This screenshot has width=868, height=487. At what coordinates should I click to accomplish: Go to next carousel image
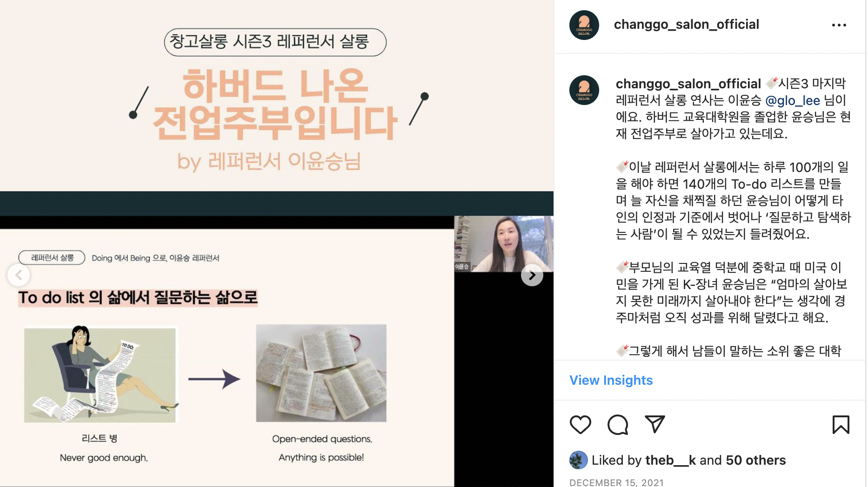(x=532, y=275)
